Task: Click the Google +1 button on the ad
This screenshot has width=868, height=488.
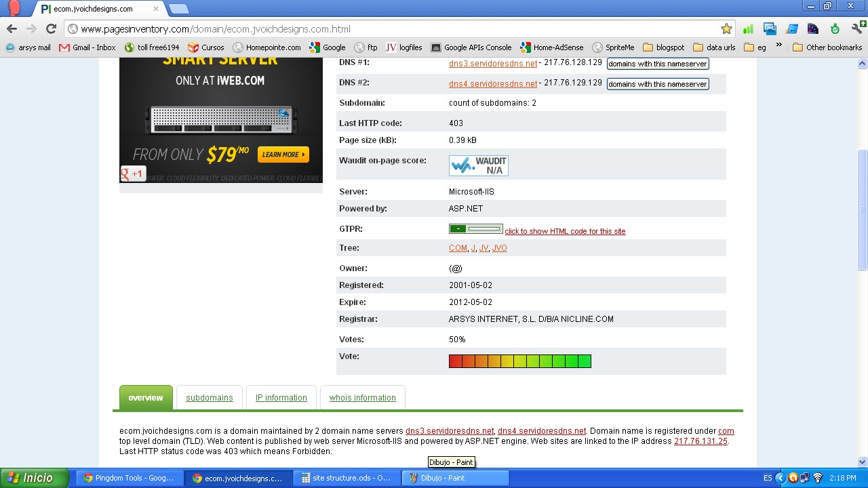Action: [133, 174]
